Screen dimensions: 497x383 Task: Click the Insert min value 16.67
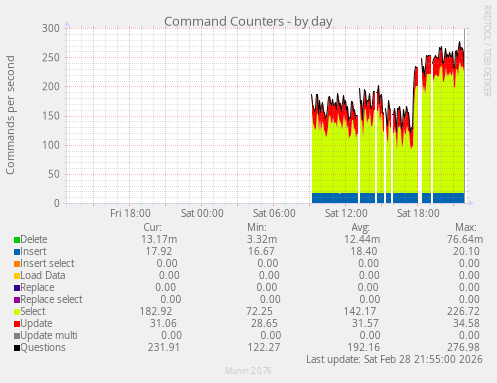261,251
